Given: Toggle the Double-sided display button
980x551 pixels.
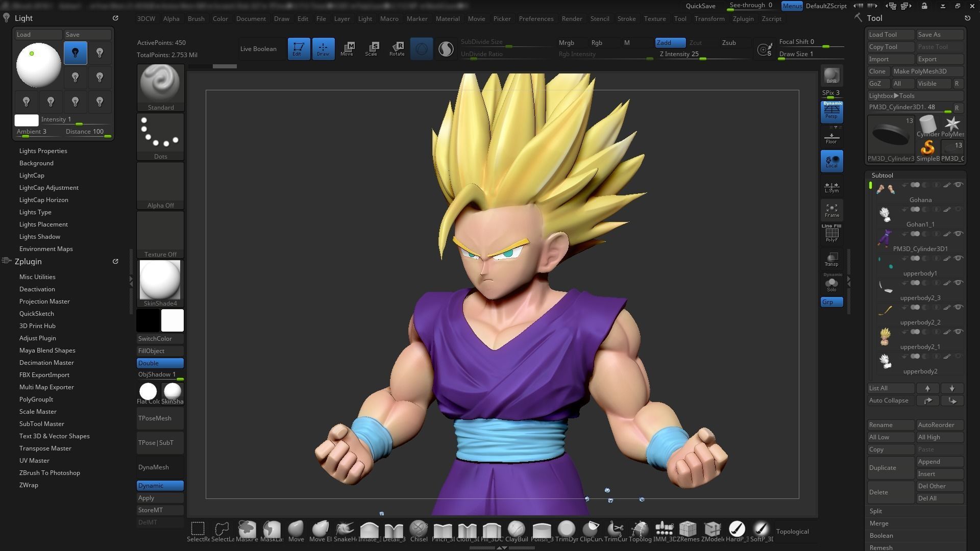Looking at the screenshot, I should [160, 363].
